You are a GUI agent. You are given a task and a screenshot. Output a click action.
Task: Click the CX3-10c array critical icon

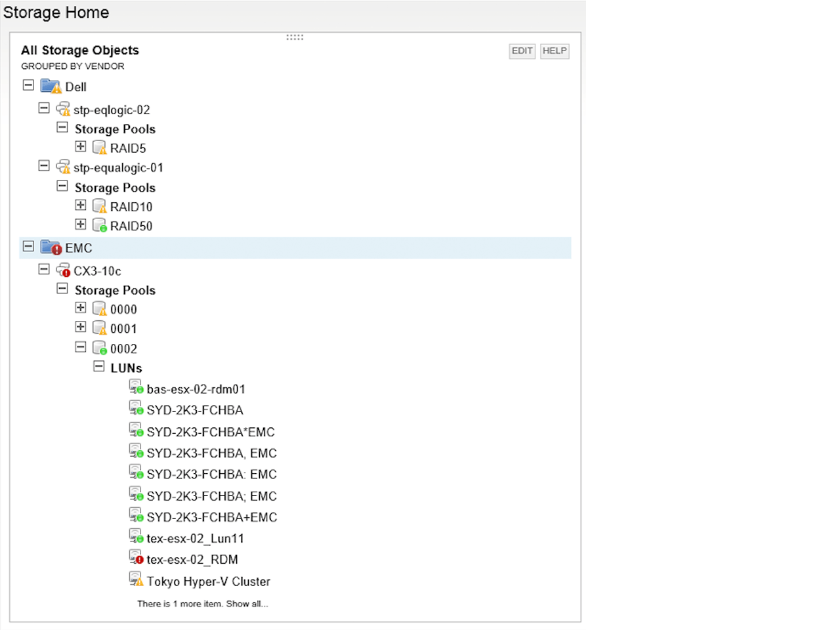click(63, 270)
